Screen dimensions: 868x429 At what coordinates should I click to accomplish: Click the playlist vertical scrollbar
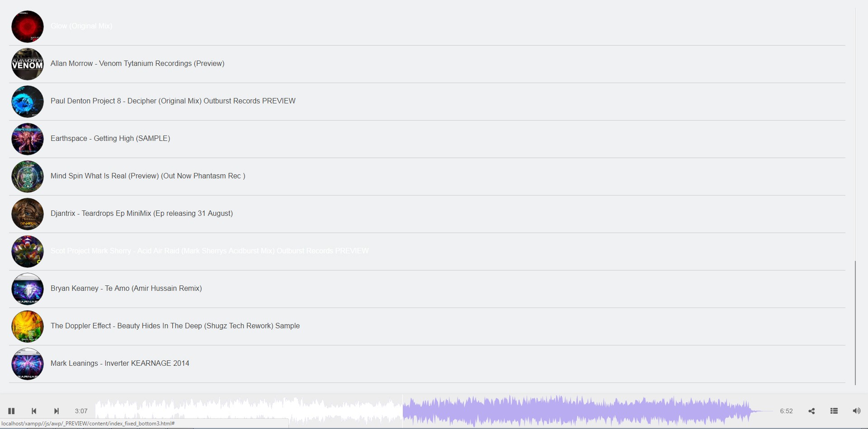855,323
